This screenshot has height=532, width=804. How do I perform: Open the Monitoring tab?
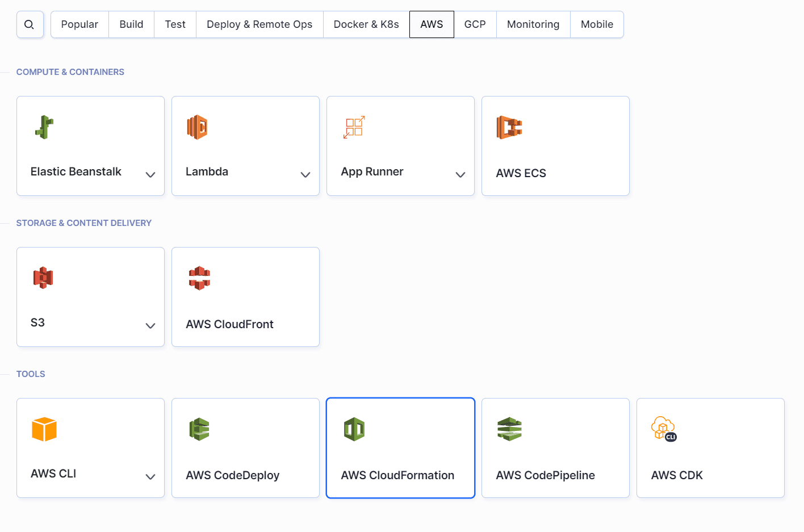tap(533, 24)
